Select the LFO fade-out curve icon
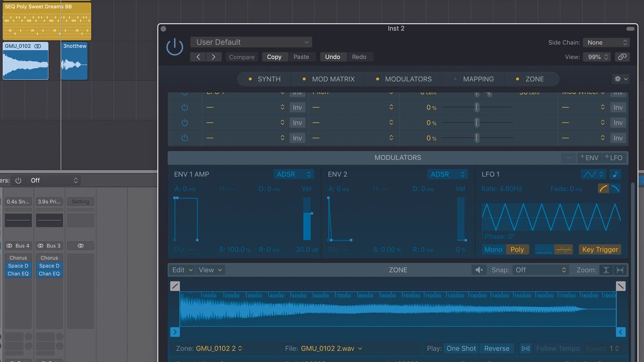 [616, 188]
